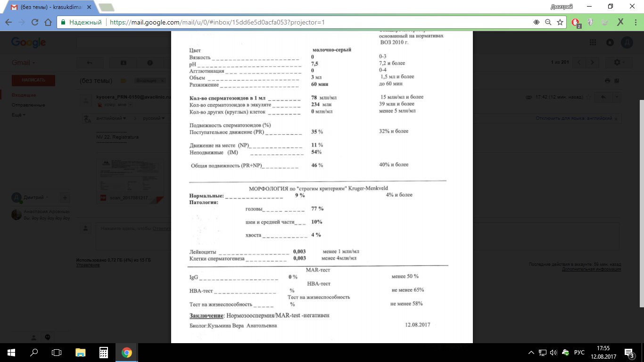
Task: Click the Google notifications bell
Action: 610,42
